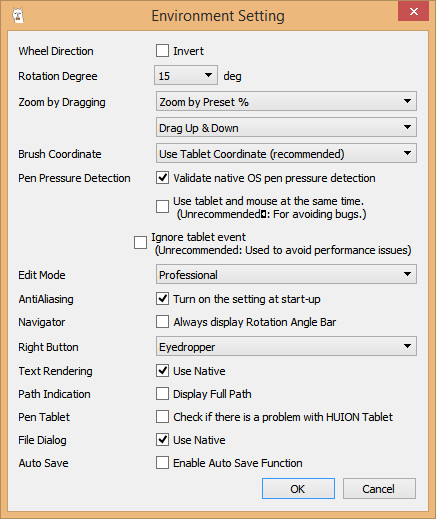Open the Zoom by Preset % dropdown
The image size is (436, 519).
(286, 101)
